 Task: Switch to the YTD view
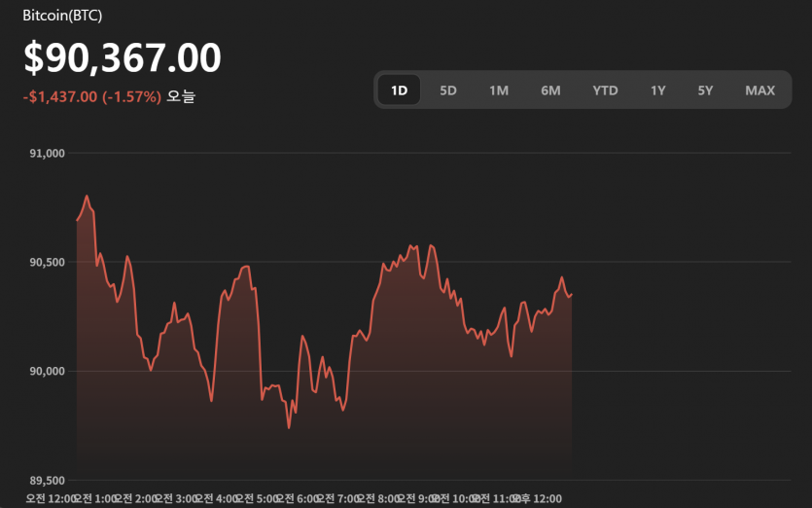[x=605, y=91]
